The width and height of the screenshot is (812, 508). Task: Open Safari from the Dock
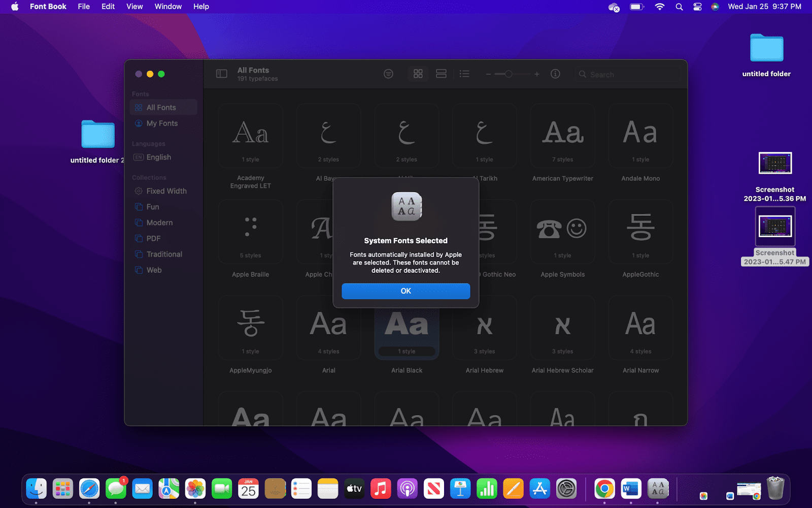pos(89,489)
